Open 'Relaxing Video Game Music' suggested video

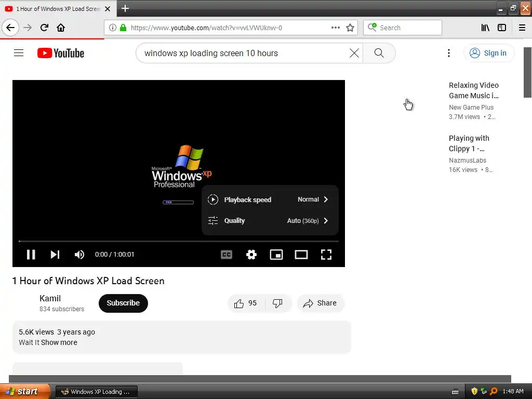tap(474, 90)
